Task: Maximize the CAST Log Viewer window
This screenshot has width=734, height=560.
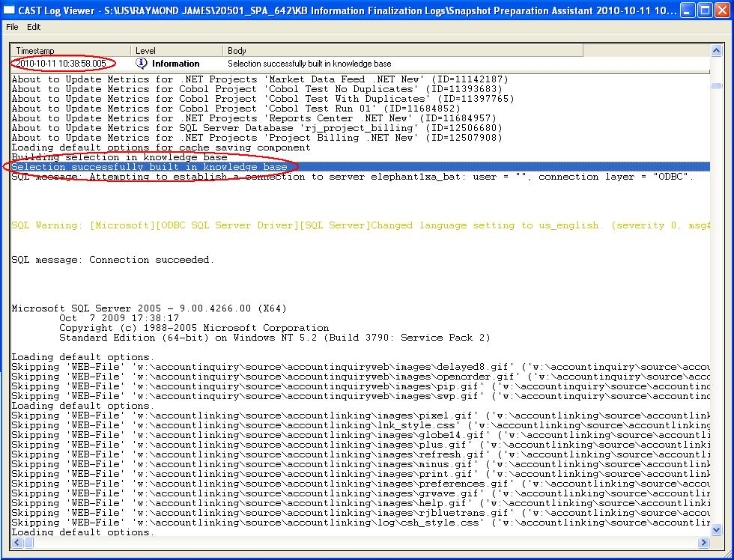Action: point(705,10)
